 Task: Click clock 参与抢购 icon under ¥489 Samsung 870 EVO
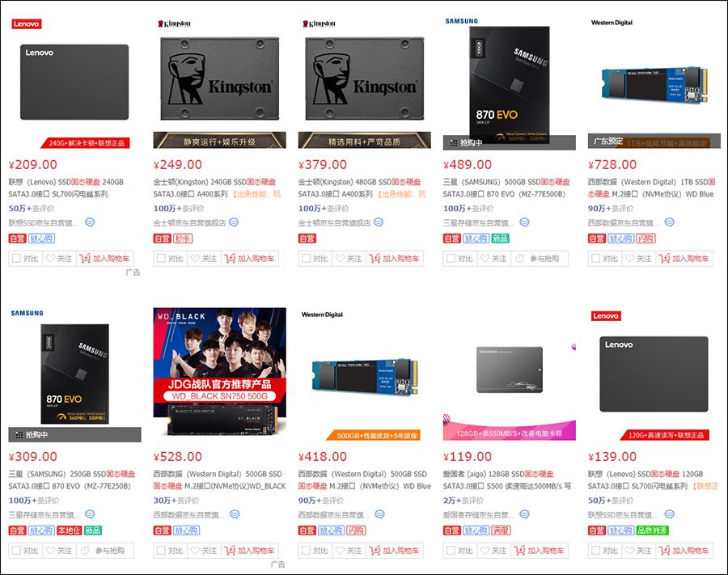point(519,259)
